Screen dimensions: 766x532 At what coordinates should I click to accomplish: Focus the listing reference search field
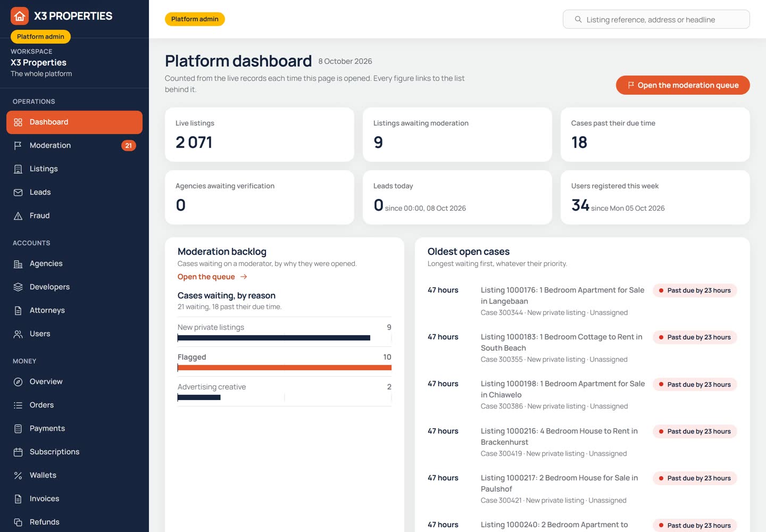point(656,20)
